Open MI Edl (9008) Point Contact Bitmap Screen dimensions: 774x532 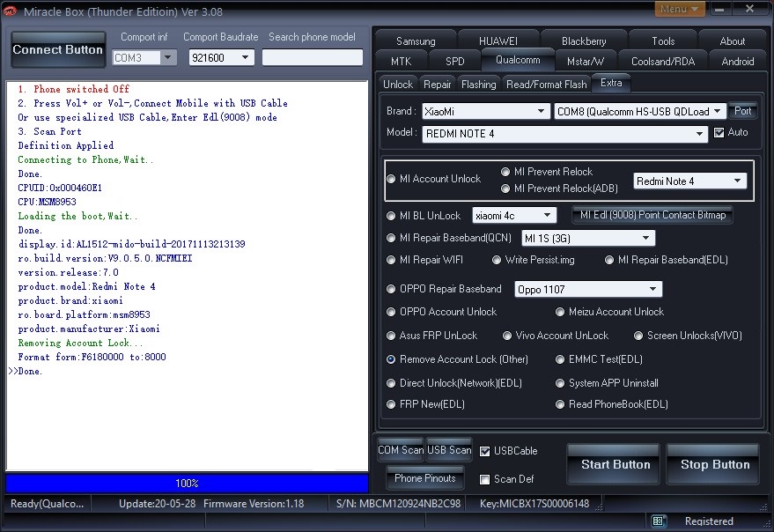click(x=652, y=216)
